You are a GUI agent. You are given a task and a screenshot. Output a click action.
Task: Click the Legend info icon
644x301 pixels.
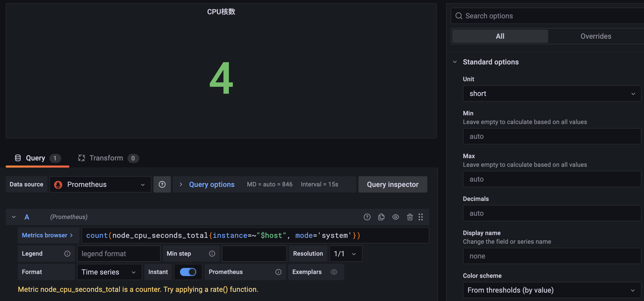[67, 254]
